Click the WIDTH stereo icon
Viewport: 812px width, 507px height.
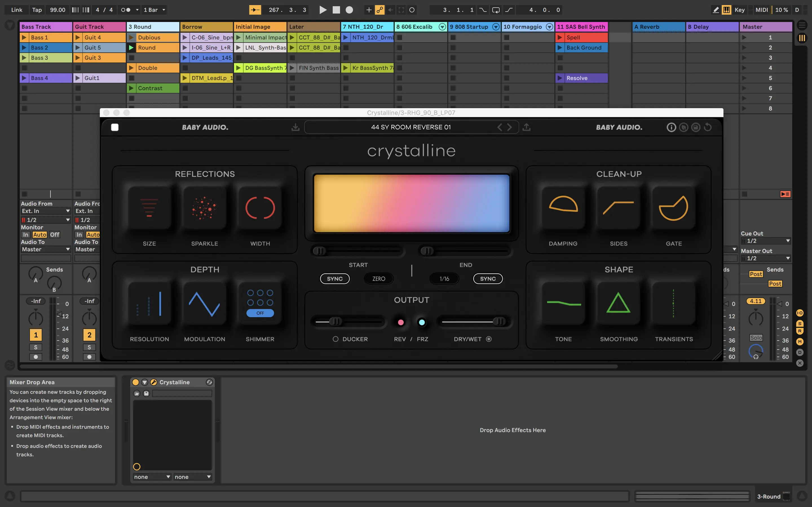(260, 208)
